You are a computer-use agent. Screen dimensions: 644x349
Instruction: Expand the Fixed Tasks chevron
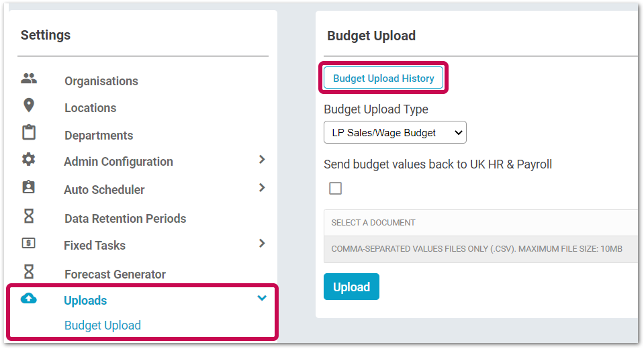(262, 244)
